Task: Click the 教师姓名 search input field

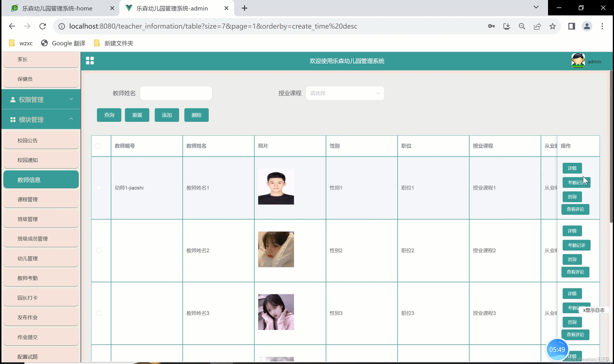Action: click(x=176, y=93)
